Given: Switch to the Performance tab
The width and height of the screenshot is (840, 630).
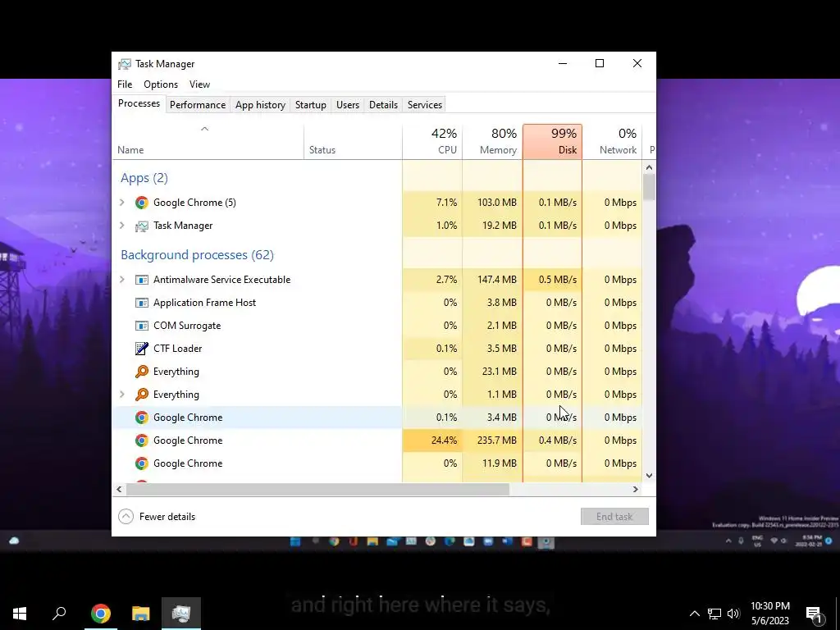Looking at the screenshot, I should click(198, 105).
